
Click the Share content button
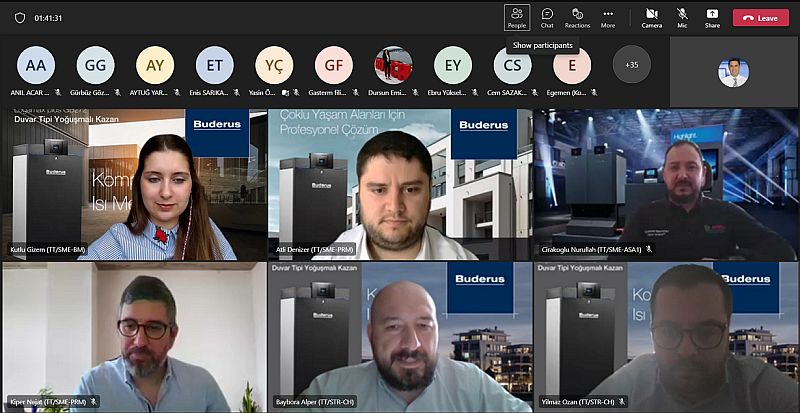coord(712,18)
